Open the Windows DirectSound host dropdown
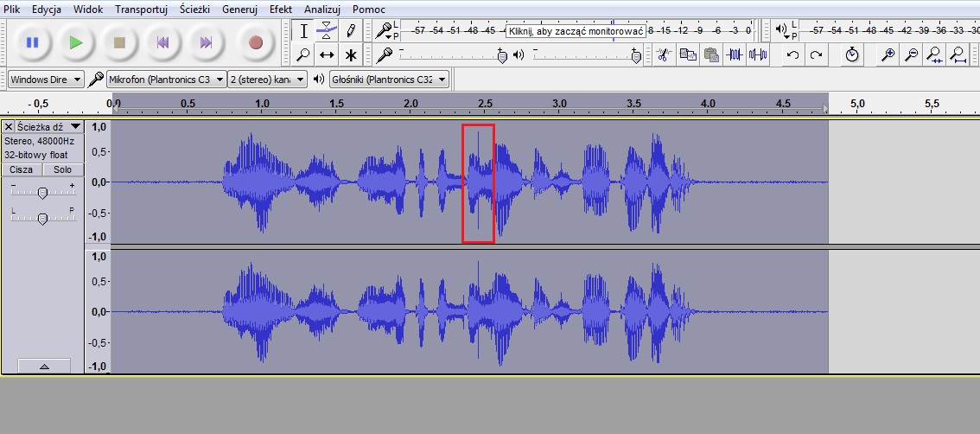 click(47, 80)
